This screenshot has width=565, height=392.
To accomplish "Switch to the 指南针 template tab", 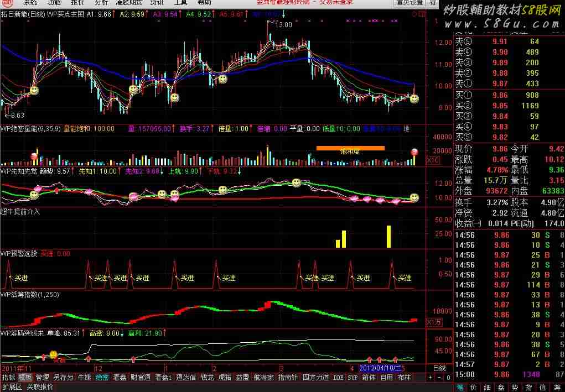I will pyautogui.click(x=288, y=377).
